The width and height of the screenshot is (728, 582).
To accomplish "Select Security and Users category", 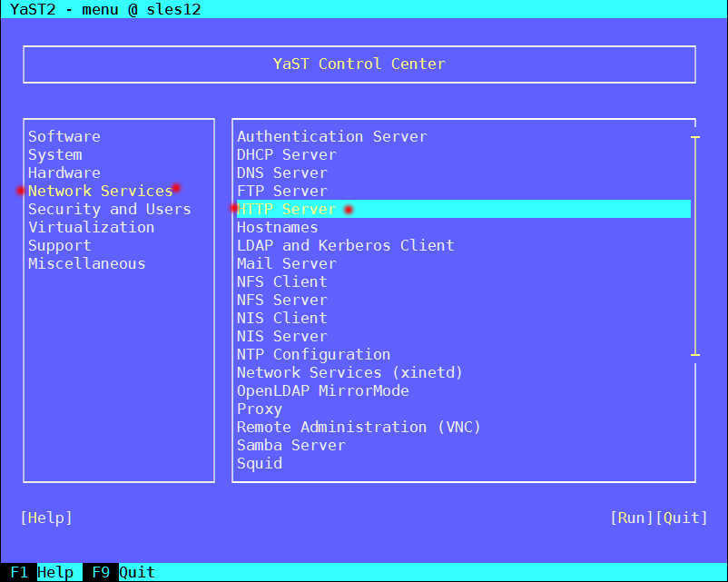I will 110,209.
